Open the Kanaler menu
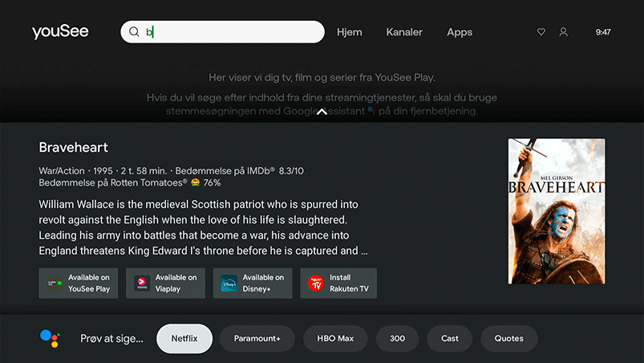Image resolution: width=644 pixels, height=363 pixels. tap(404, 32)
